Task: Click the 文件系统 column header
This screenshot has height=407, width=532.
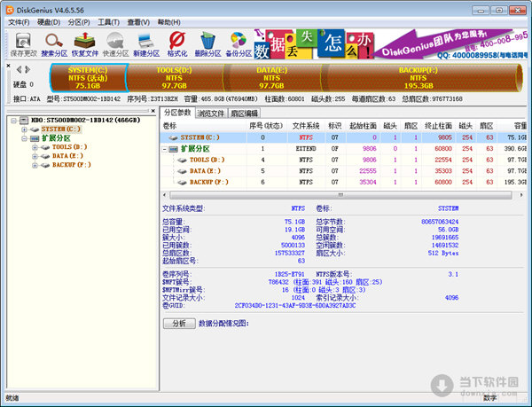Action: [x=306, y=126]
